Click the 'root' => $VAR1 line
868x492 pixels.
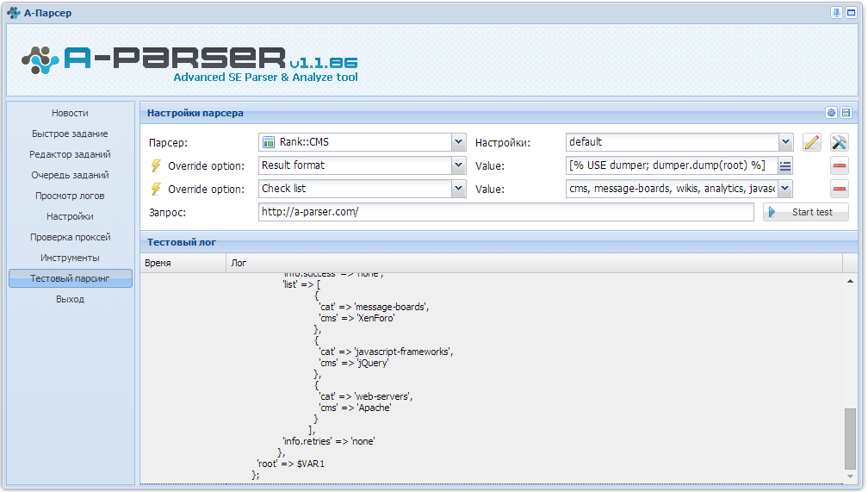pos(291,464)
